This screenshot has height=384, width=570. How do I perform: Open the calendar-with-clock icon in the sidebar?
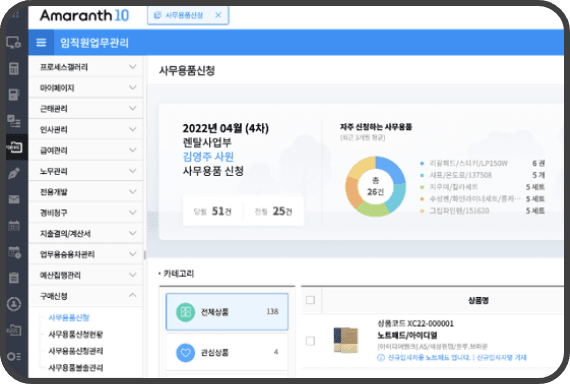point(14,252)
